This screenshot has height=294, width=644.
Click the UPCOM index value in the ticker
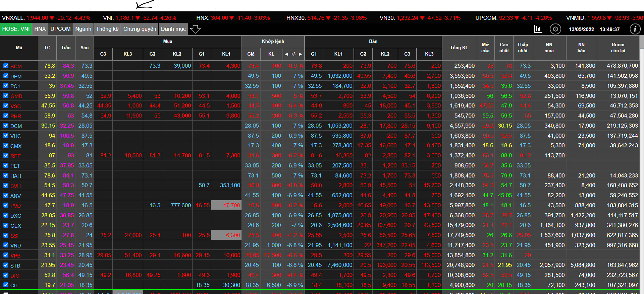pos(506,18)
